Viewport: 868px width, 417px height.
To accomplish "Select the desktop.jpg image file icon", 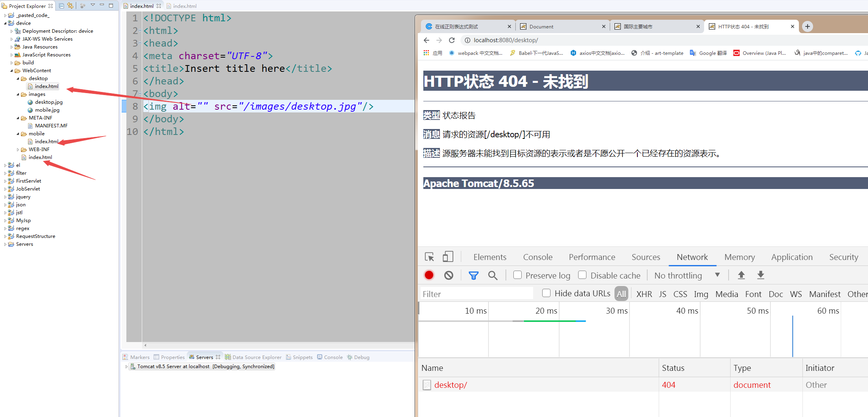I will click(30, 102).
